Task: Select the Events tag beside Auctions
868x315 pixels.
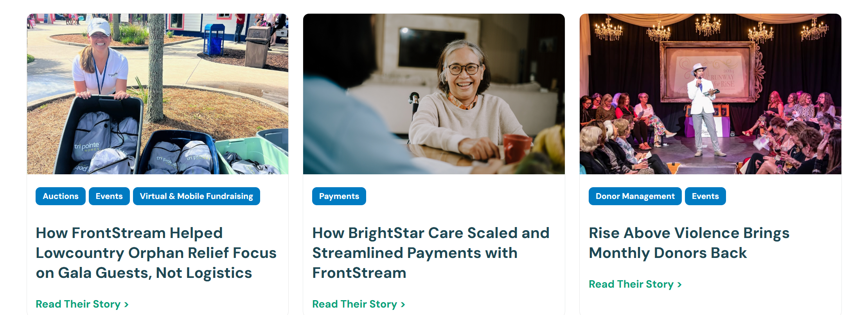Action: [x=109, y=196]
